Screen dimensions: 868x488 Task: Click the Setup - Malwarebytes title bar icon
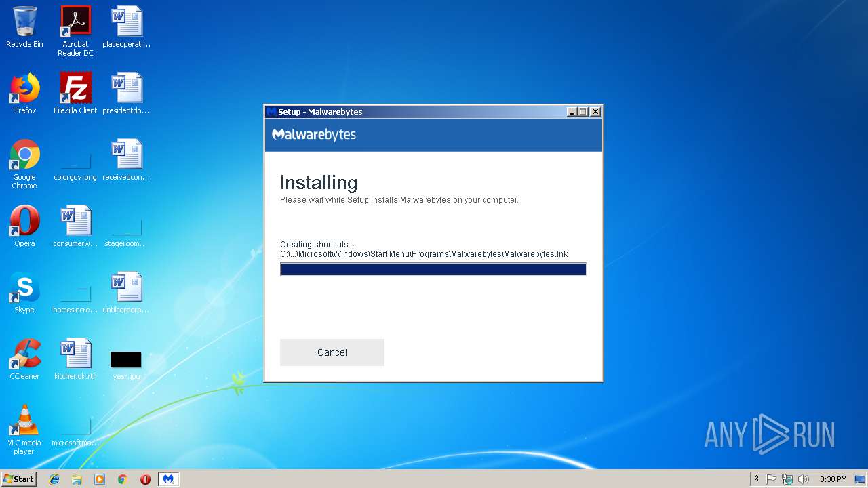click(x=271, y=112)
